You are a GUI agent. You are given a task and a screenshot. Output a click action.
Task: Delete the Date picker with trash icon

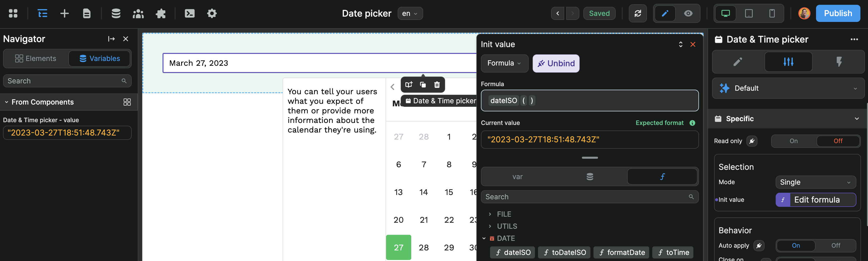coord(437,84)
